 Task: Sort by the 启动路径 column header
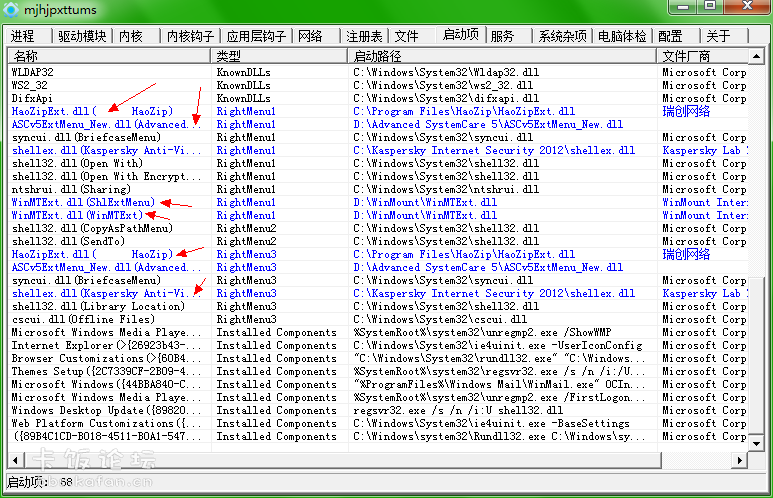click(x=502, y=56)
